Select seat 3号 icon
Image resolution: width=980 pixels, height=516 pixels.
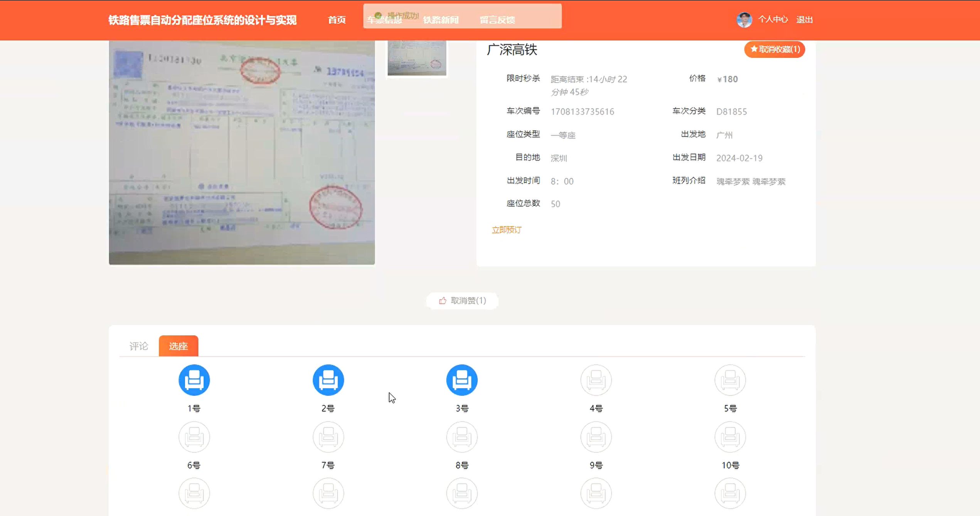point(462,380)
